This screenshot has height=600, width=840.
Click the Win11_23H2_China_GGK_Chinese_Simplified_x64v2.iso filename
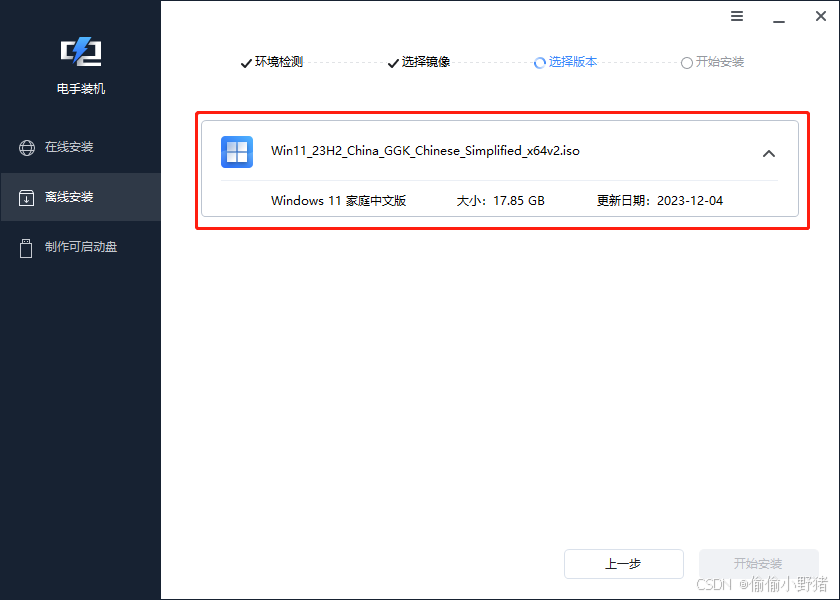click(425, 151)
